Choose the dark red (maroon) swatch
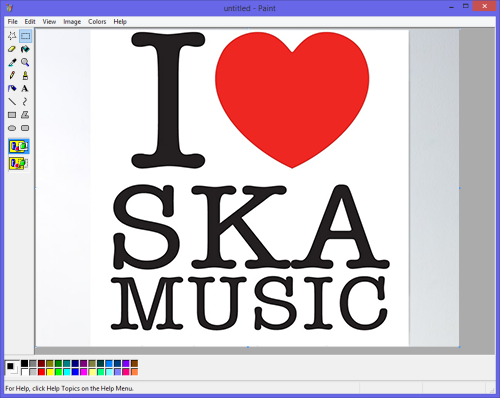This screenshot has width=500, height=398. (41, 363)
